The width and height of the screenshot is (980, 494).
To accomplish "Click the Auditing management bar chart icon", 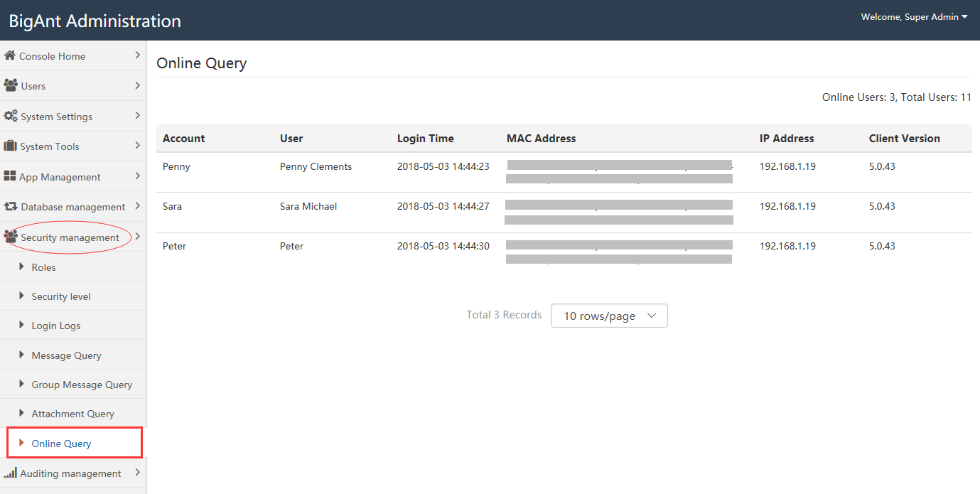I will click(x=10, y=473).
